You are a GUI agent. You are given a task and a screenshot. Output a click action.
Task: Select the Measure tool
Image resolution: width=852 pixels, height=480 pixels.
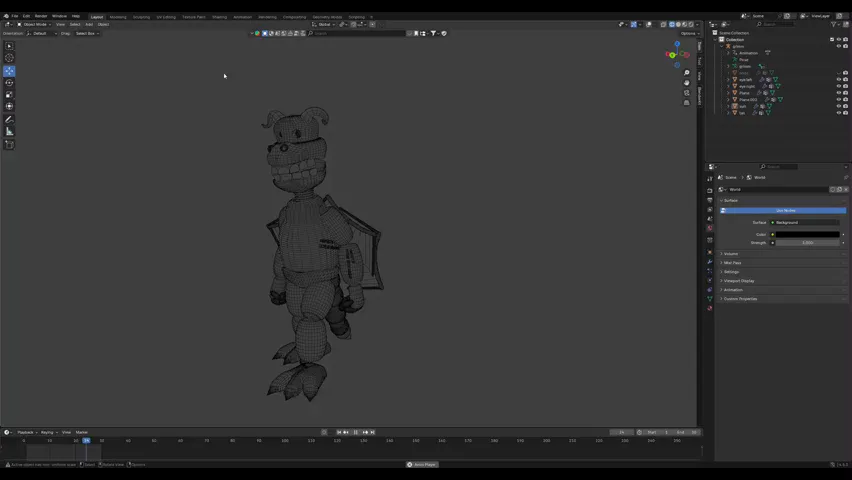tap(9, 132)
